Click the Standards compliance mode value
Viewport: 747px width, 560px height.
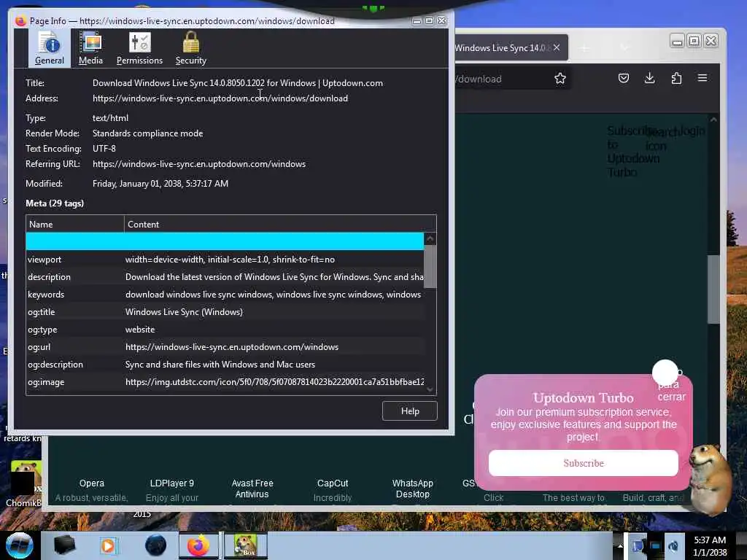click(147, 133)
